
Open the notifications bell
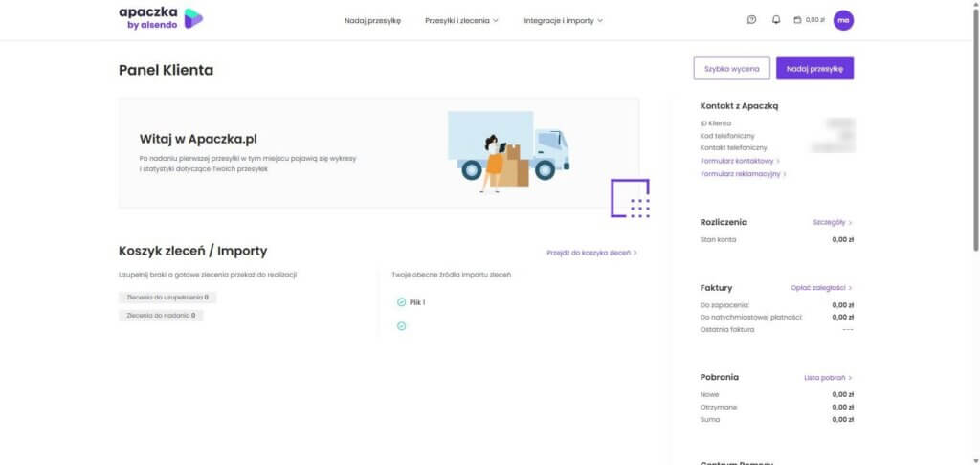pos(776,20)
